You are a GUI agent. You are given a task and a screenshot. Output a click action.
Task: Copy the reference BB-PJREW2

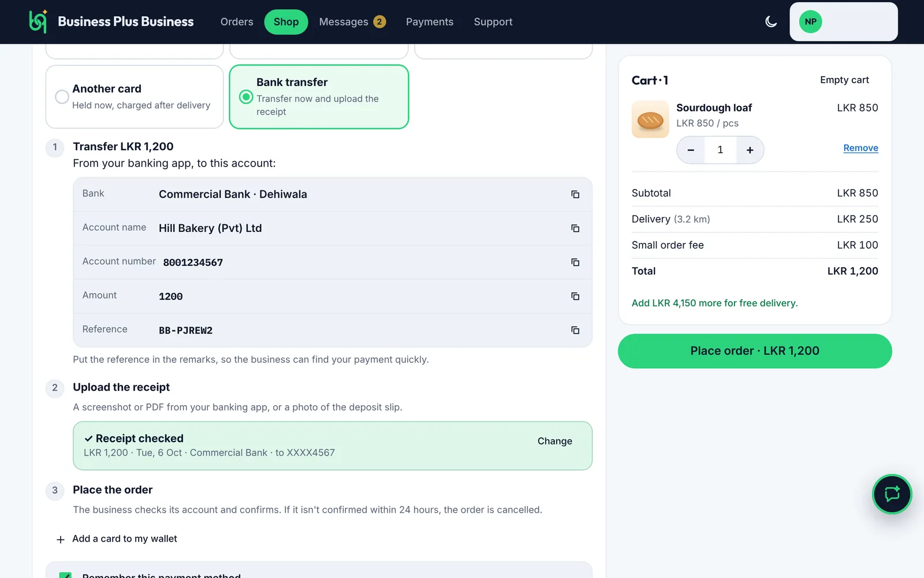[575, 330]
